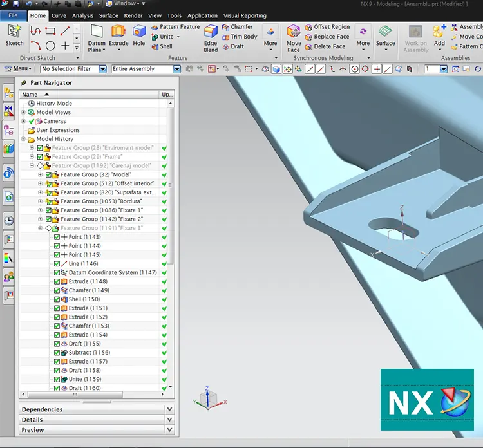Expand the Model Views node
The height and width of the screenshot is (448, 483).
pyautogui.click(x=23, y=113)
